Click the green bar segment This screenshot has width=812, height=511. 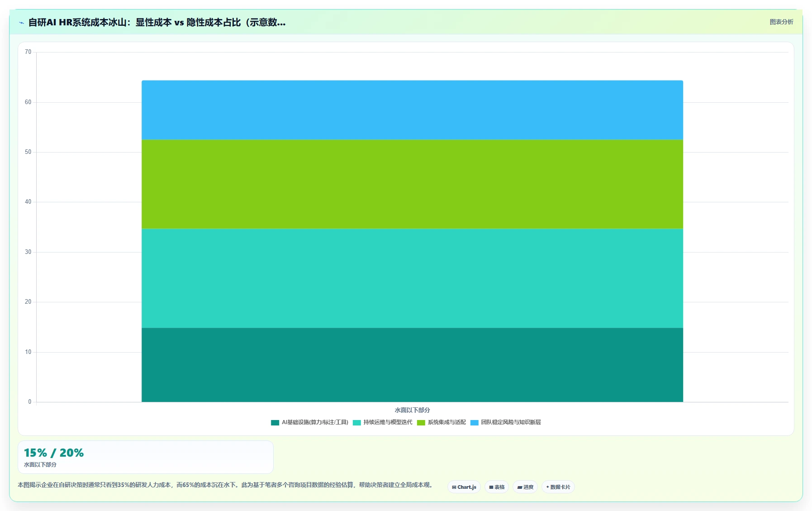412,184
